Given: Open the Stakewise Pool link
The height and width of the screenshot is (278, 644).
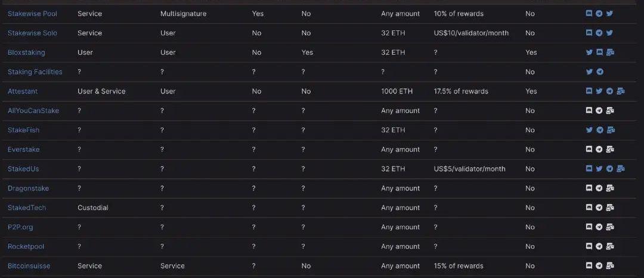Looking at the screenshot, I should 32,14.
